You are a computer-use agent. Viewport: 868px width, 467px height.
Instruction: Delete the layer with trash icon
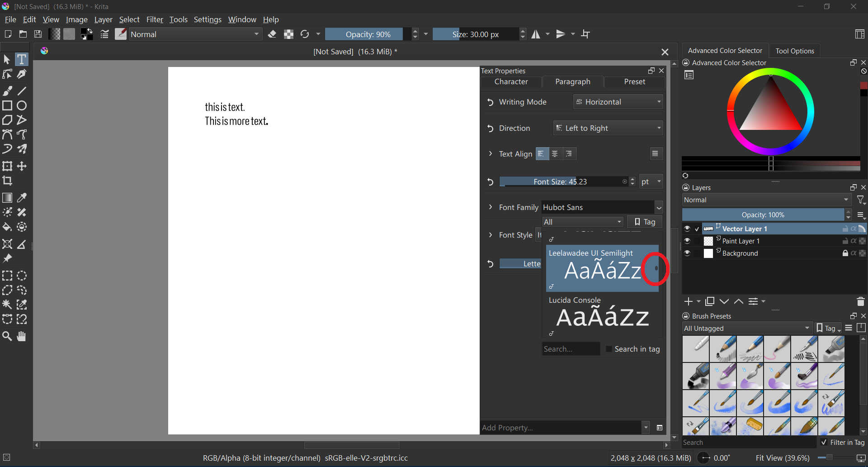click(x=860, y=301)
